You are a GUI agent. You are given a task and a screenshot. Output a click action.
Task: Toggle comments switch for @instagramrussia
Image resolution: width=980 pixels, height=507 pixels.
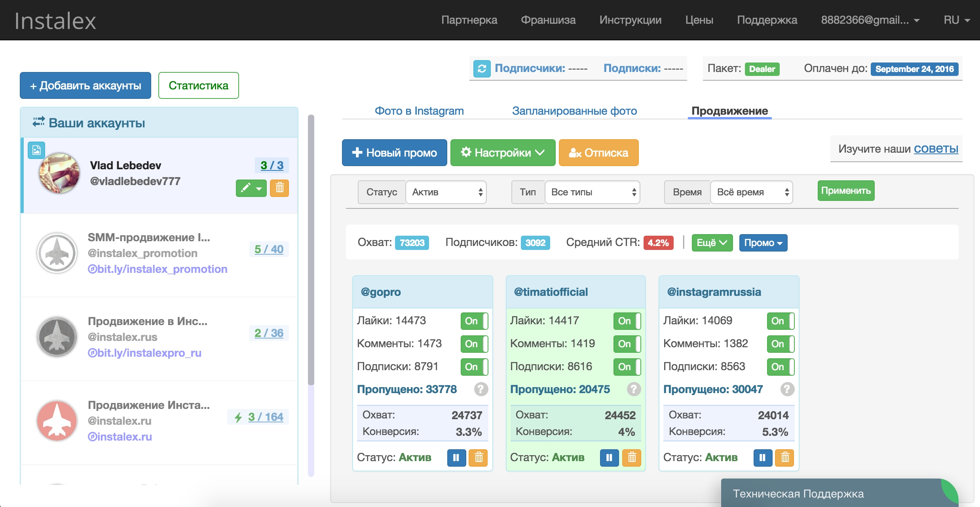[781, 344]
